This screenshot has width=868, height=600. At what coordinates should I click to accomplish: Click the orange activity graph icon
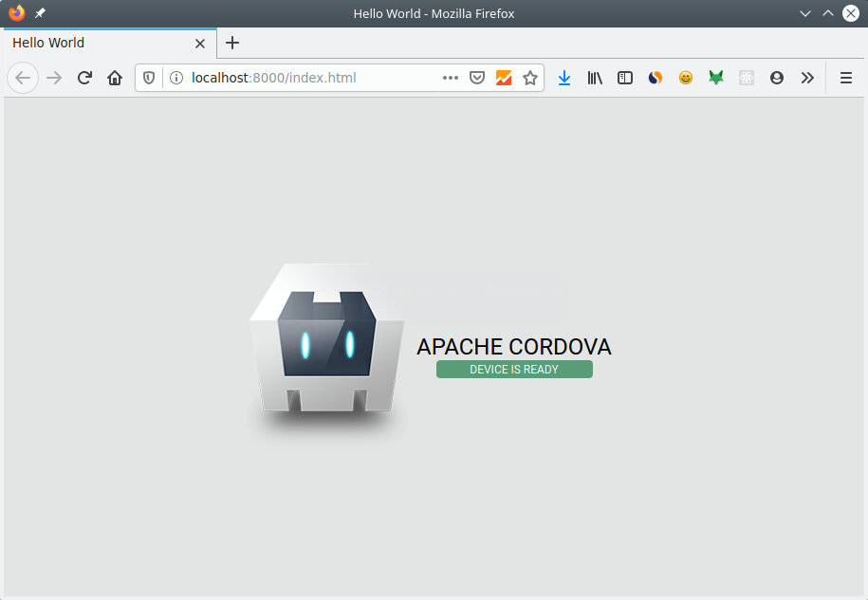click(x=504, y=78)
